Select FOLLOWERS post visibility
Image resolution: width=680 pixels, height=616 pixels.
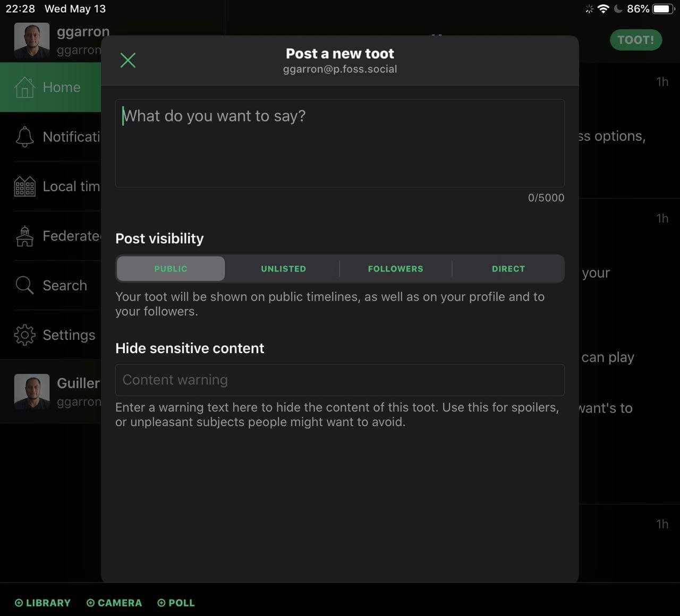click(x=396, y=269)
